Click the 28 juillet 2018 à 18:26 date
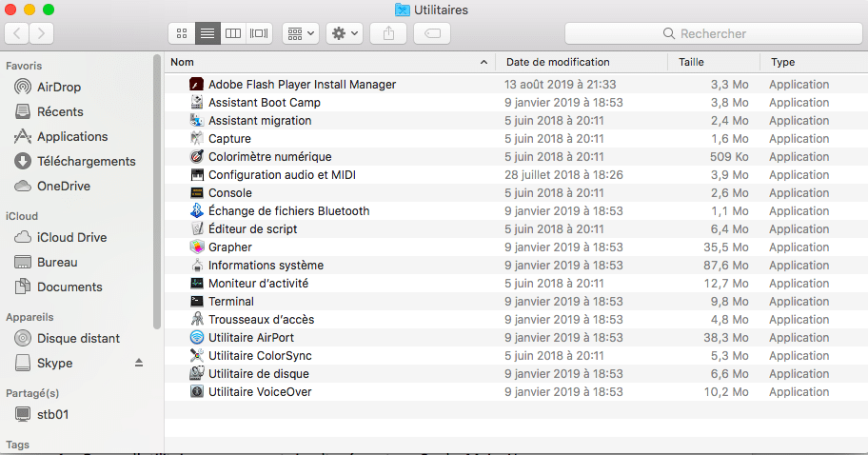868x455 pixels. (563, 174)
